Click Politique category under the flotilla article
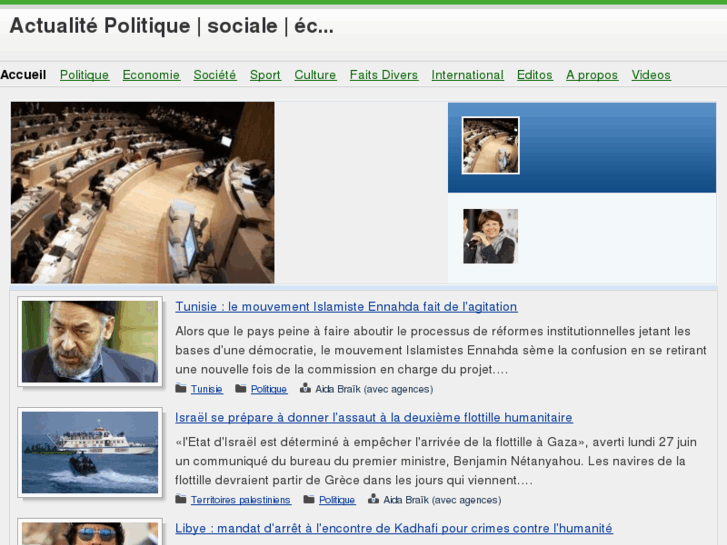 pos(337,500)
